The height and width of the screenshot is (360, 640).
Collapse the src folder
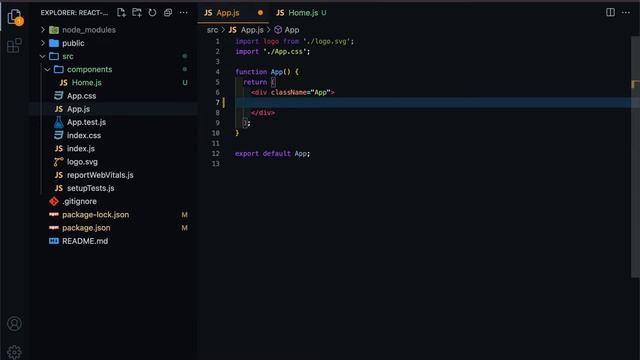point(43,56)
